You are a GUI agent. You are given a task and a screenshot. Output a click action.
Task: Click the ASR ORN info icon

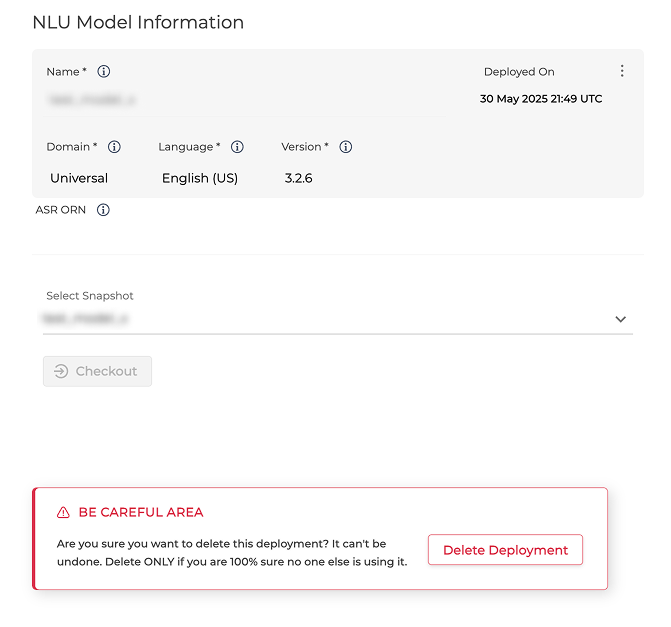pos(103,210)
